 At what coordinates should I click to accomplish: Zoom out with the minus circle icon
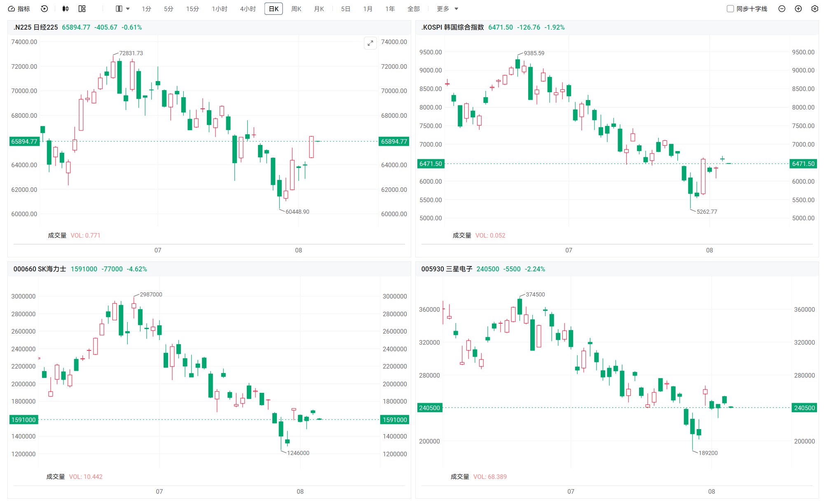coord(782,9)
